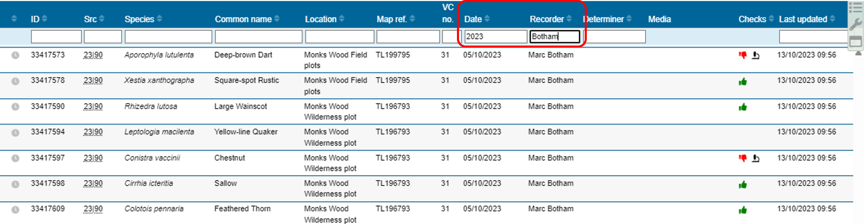Screen dimensions: 868x224
Task: Select species Conistra vaccinii
Action: click(x=152, y=158)
